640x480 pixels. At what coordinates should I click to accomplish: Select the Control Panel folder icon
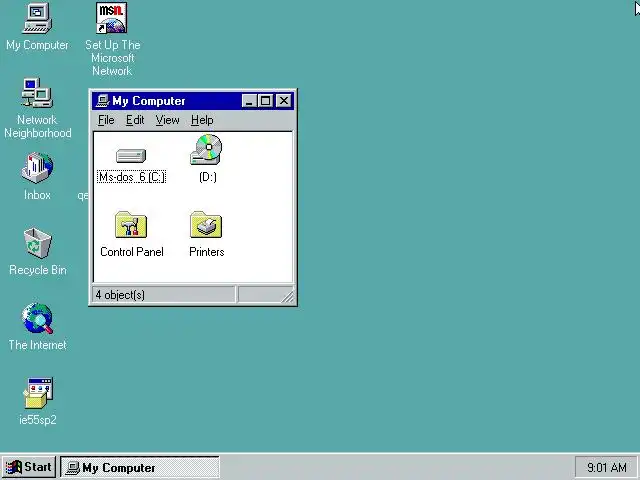tap(131, 224)
